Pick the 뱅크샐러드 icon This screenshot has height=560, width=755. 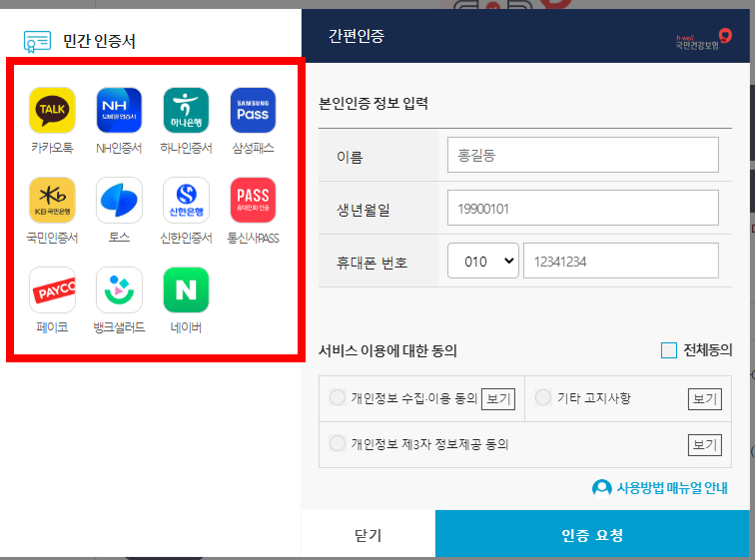(x=119, y=289)
